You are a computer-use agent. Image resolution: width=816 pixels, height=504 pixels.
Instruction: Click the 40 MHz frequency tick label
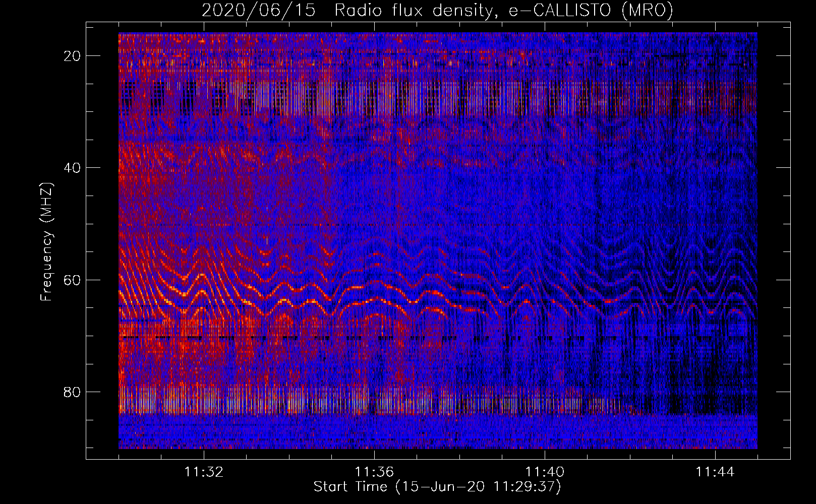coord(73,168)
